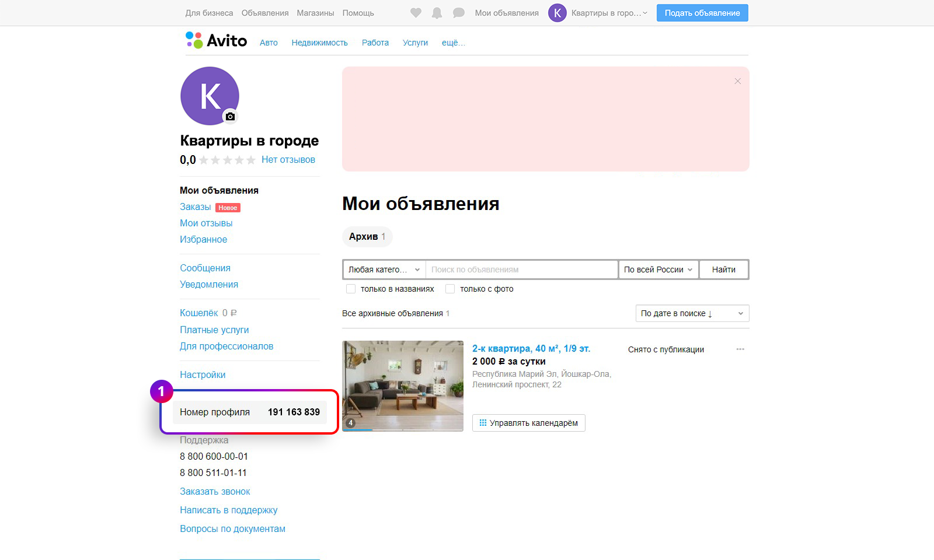This screenshot has width=934, height=560.
Task: Go to 'Работа' category
Action: [x=375, y=43]
